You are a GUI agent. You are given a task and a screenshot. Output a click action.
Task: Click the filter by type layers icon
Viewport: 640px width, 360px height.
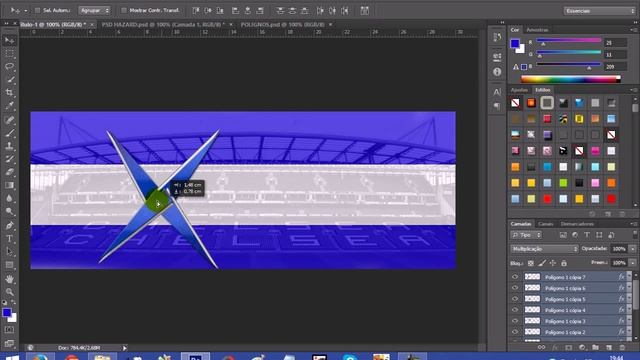[x=587, y=235]
